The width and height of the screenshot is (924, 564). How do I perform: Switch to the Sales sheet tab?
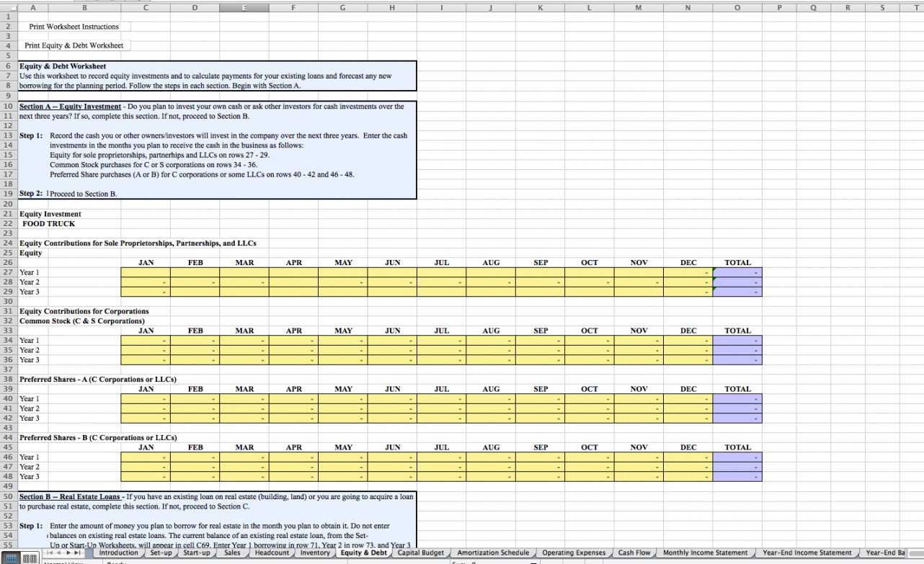point(232,553)
